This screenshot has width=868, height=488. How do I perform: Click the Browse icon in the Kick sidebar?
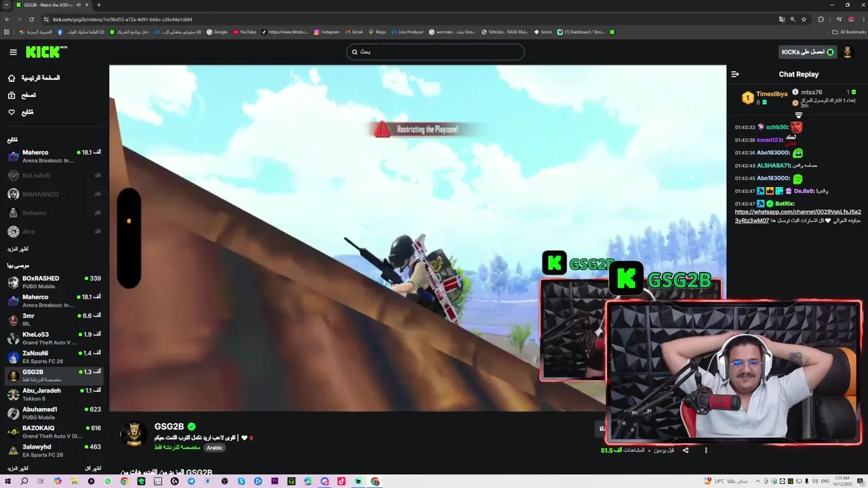click(x=12, y=95)
